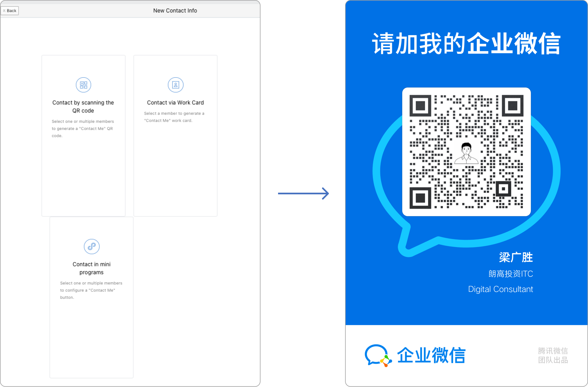Click the avatar in the QR code center
The height and width of the screenshot is (387, 588).
click(466, 153)
